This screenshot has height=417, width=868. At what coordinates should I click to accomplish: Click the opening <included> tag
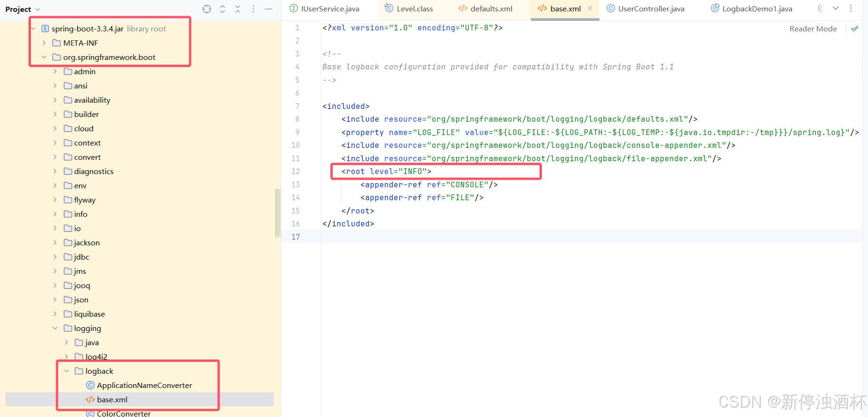(346, 106)
